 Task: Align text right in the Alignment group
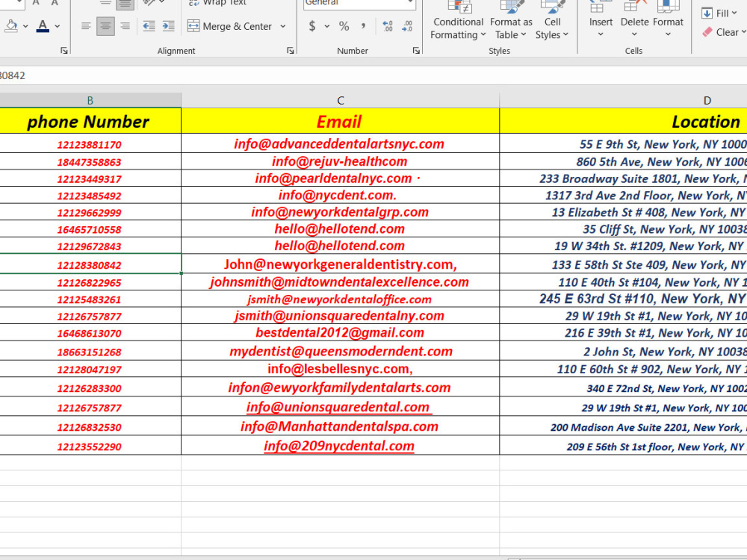point(125,26)
